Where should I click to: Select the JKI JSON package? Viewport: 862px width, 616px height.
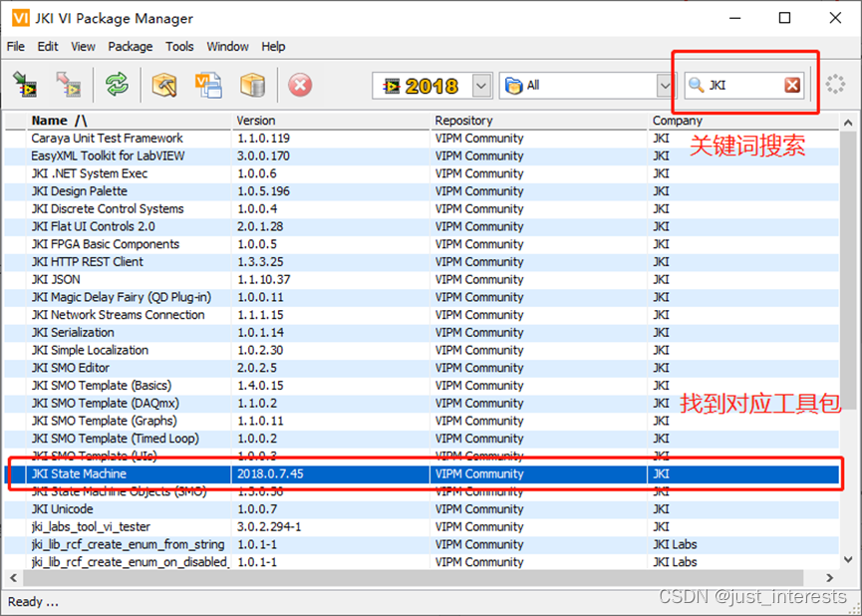click(x=422, y=279)
